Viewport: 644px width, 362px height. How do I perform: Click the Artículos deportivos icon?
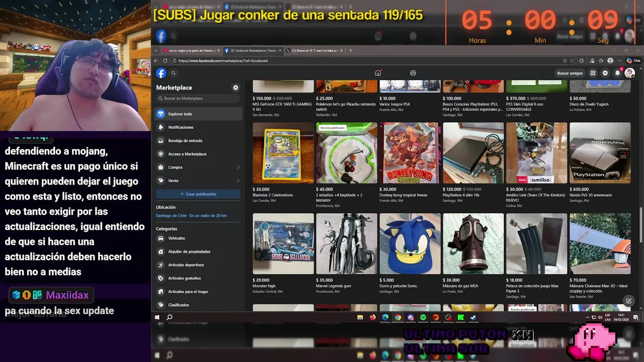click(160, 265)
